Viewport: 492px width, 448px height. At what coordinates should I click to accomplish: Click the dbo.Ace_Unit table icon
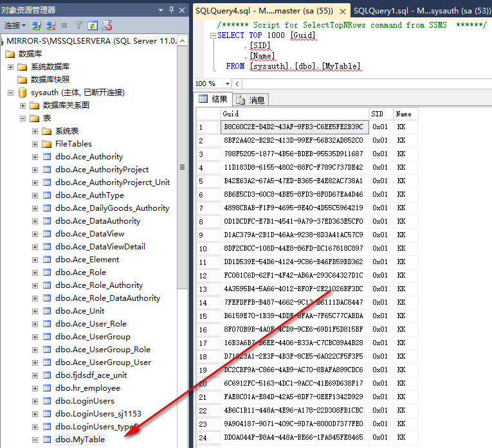(47, 311)
